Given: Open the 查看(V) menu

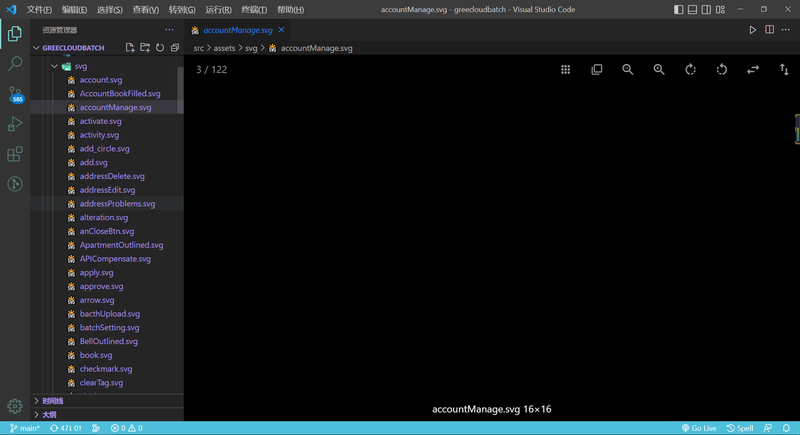Looking at the screenshot, I should click(x=145, y=9).
